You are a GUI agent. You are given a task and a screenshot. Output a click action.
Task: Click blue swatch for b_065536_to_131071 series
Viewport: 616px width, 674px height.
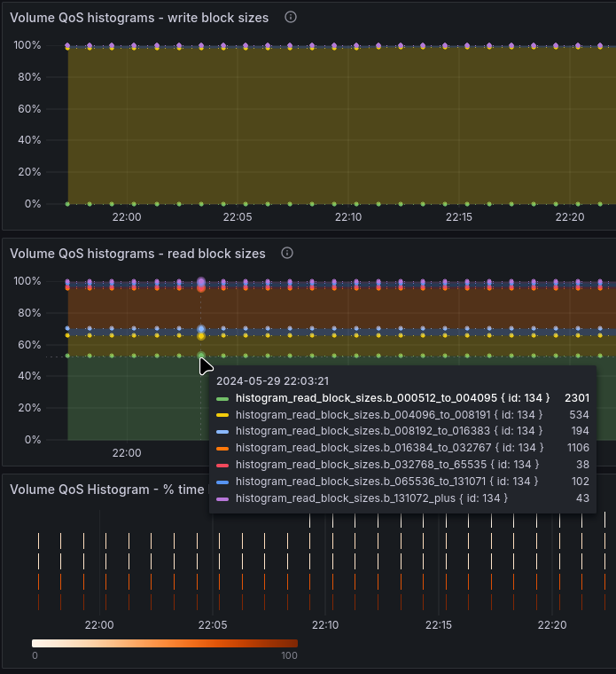[222, 482]
